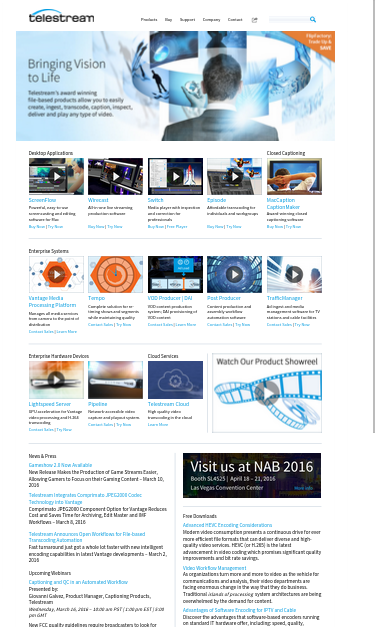Open the Pipeline product link
Image resolution: width=375 pixels, height=627 pixels.
[x=98, y=404]
